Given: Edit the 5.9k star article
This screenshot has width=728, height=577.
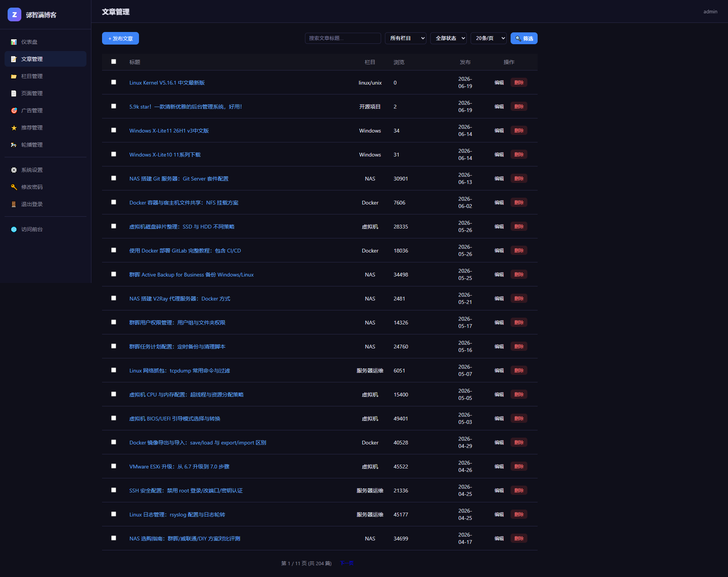Looking at the screenshot, I should click(499, 107).
